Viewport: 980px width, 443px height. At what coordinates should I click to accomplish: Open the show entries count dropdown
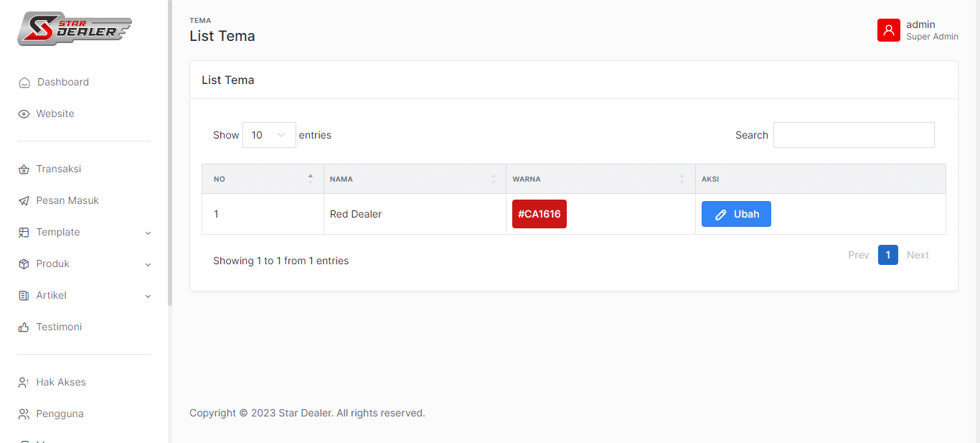[269, 135]
